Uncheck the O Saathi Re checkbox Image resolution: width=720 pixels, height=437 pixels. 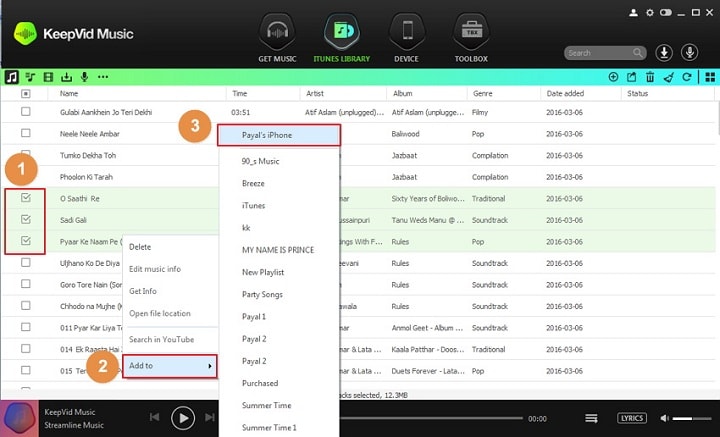click(26, 198)
